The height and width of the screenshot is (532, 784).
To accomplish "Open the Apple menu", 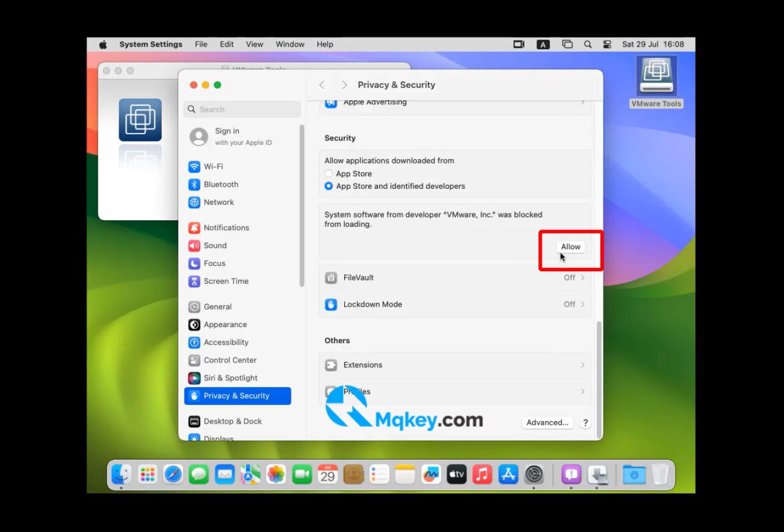I will pos(103,45).
